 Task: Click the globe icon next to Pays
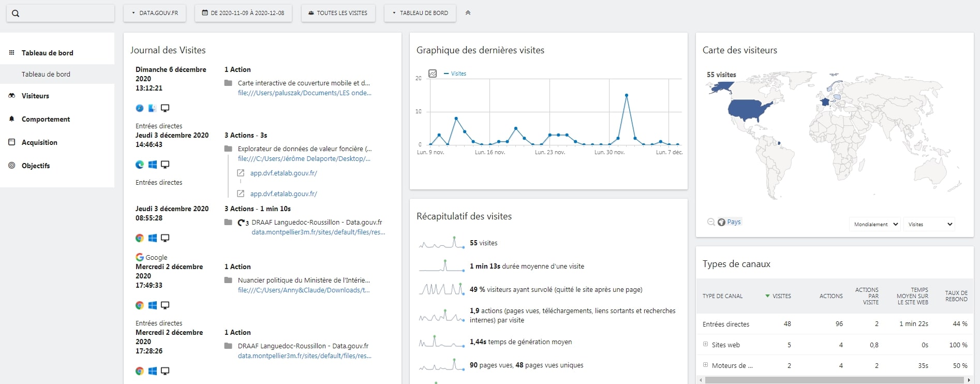click(721, 222)
